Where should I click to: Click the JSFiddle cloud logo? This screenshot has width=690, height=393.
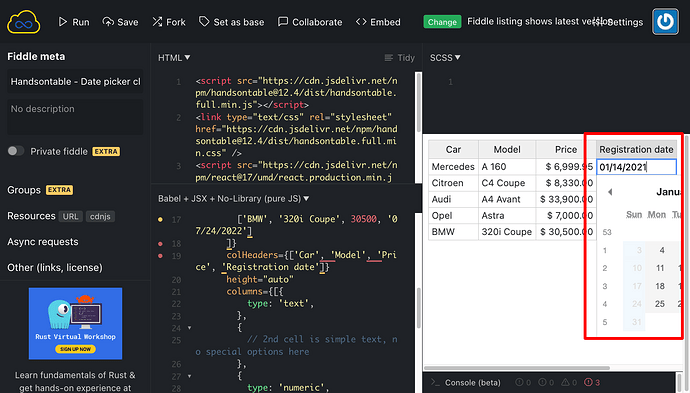point(23,22)
